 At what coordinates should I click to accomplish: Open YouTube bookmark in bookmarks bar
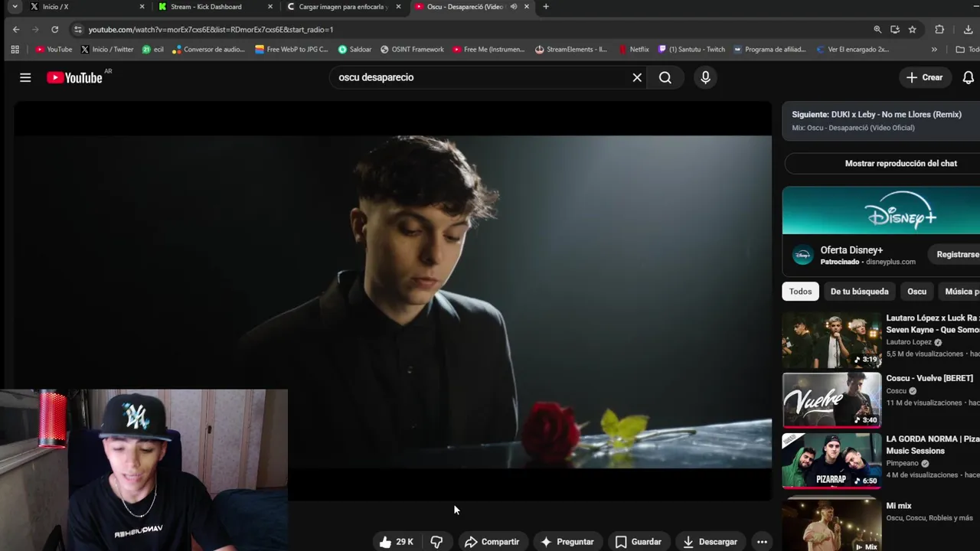coord(54,49)
